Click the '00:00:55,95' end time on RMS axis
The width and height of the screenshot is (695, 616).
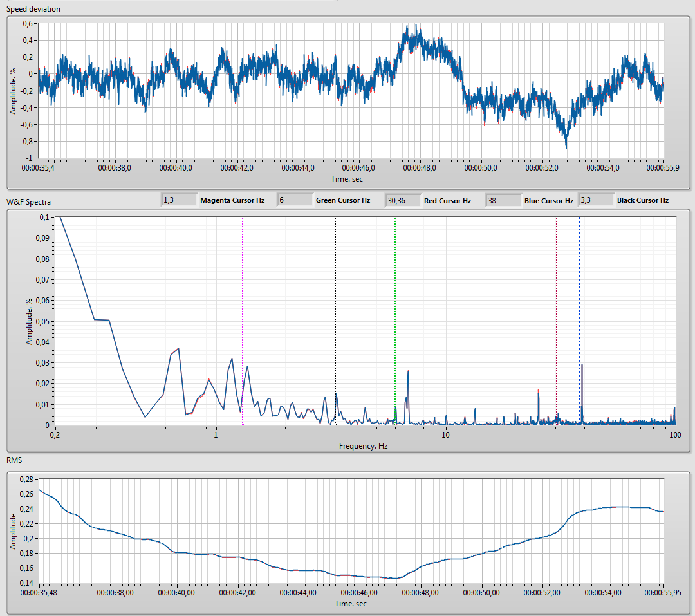(x=663, y=592)
